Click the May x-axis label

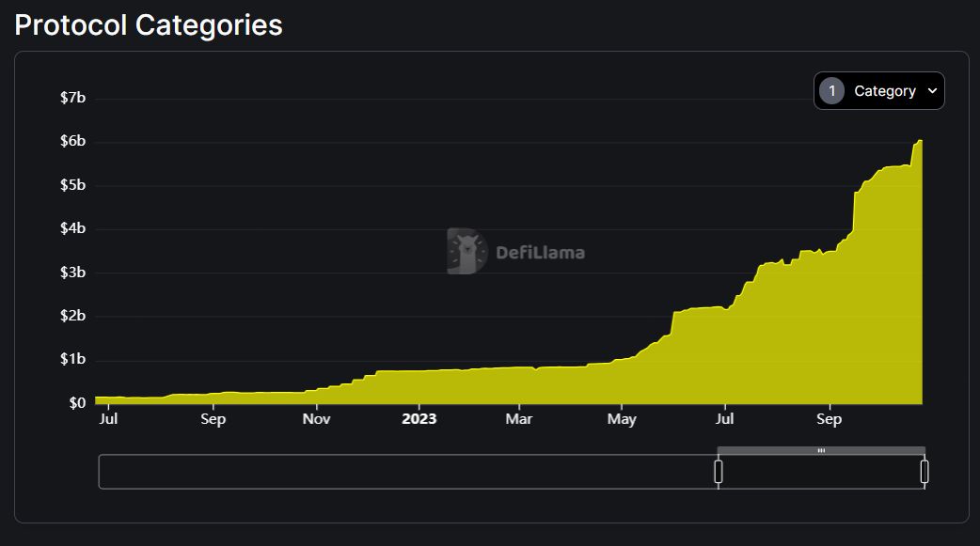click(x=622, y=419)
